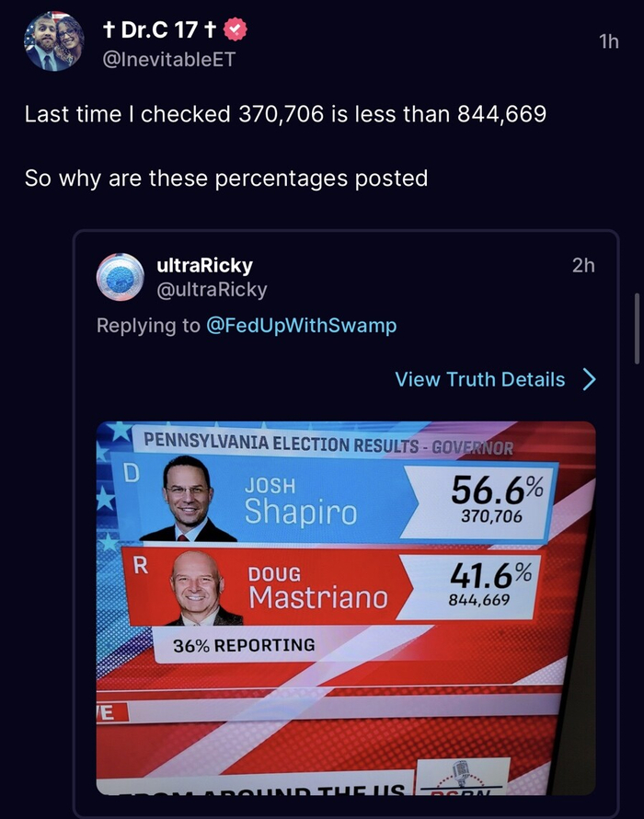
Task: Open Dr.C 17's profile avatar
Action: pyautogui.click(x=54, y=42)
